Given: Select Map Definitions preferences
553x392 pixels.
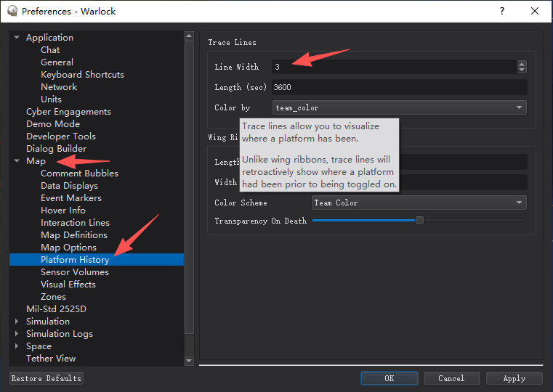Looking at the screenshot, I should [73, 234].
